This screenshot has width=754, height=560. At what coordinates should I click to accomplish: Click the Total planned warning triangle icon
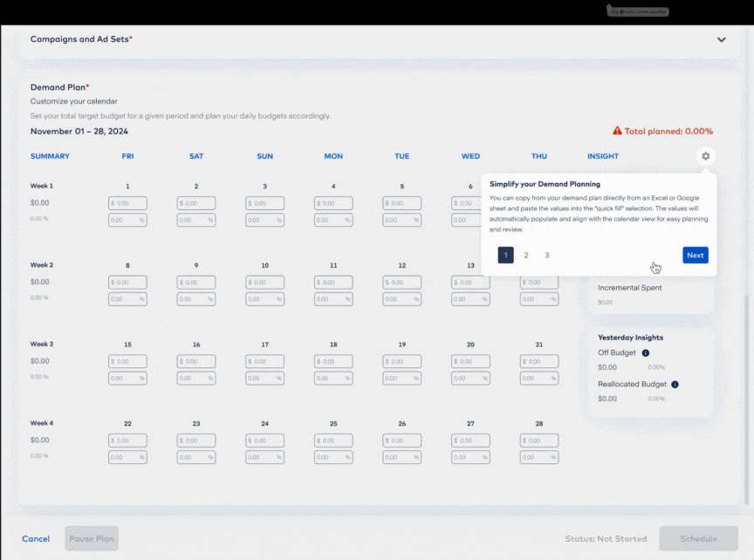point(617,131)
